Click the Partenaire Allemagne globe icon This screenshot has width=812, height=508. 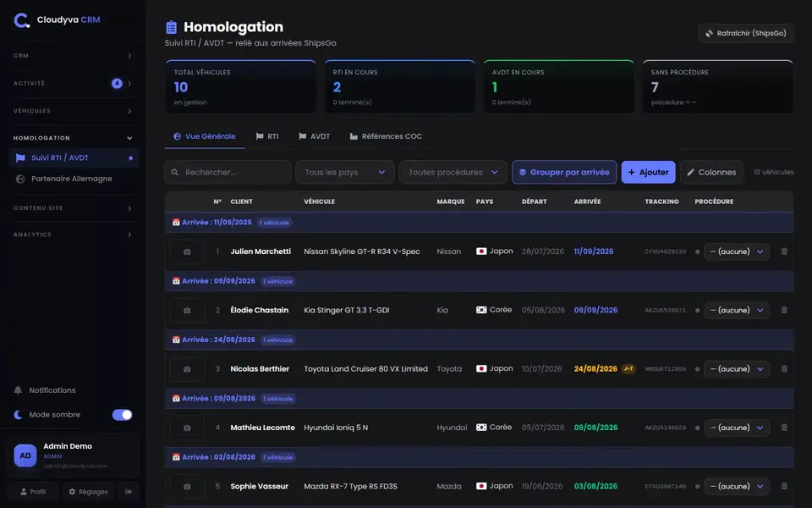tap(20, 179)
